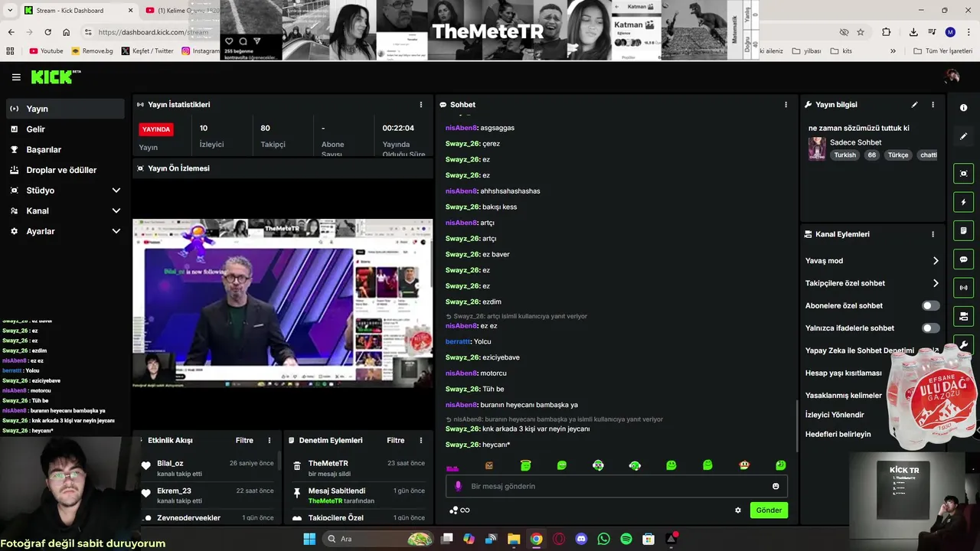980x551 pixels.
Task: Focus the Bir mesaj gönderin chat input
Action: point(616,486)
